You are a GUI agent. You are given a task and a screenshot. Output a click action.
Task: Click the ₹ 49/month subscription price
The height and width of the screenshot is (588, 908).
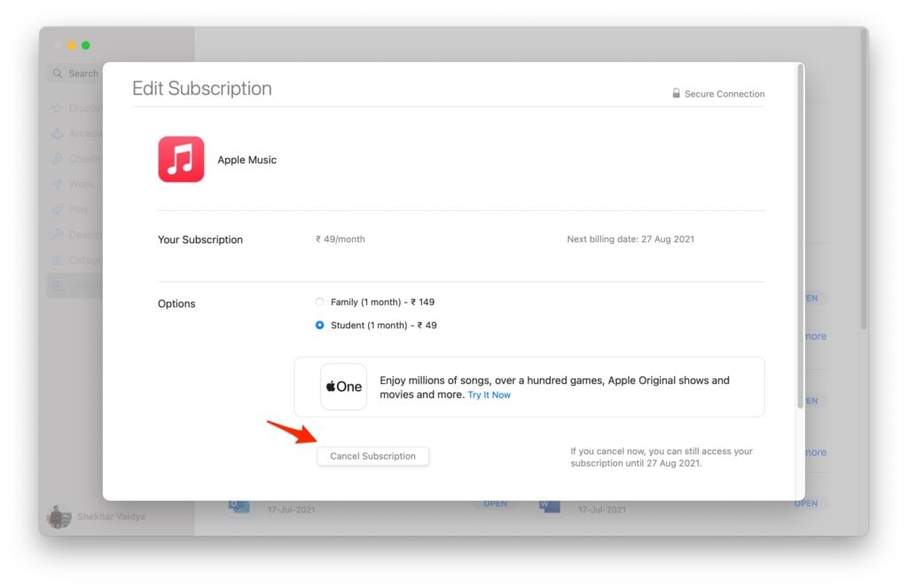point(340,239)
